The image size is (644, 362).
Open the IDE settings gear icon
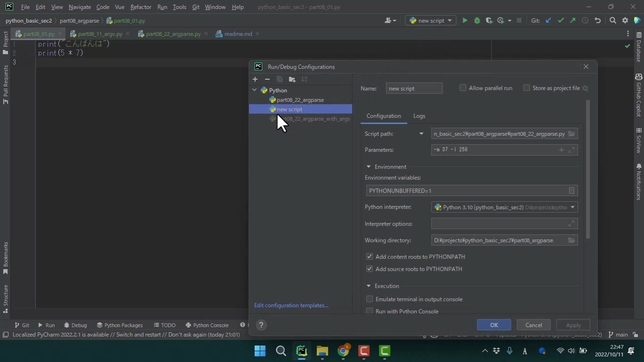625,20
